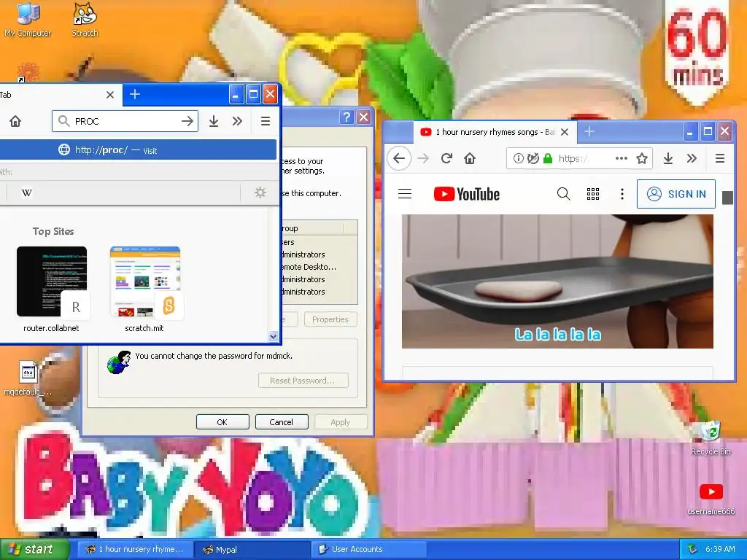The image size is (747, 560).
Task: Click the YouTube search icon
Action: pos(564,194)
